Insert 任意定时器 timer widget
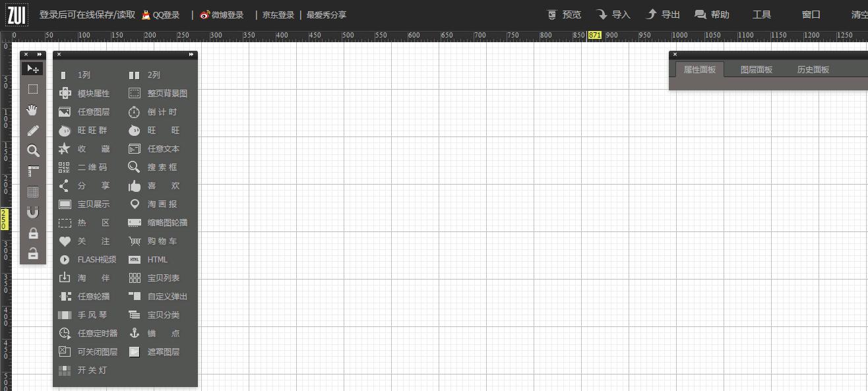868x391 pixels. (88, 334)
